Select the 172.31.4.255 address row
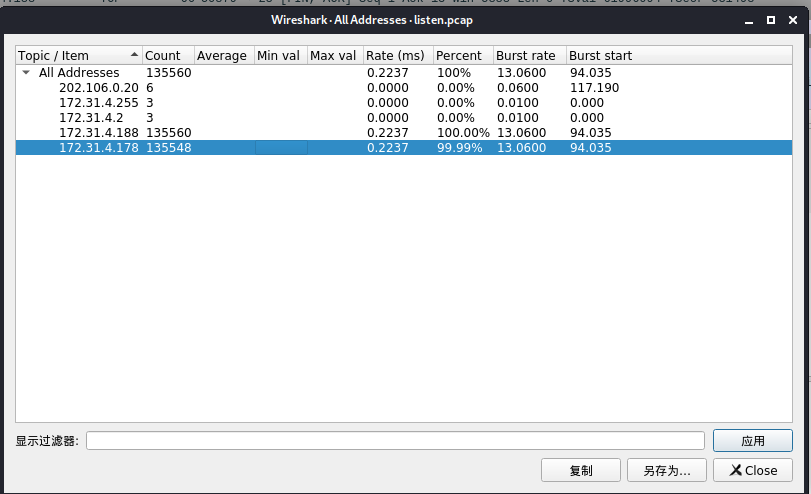This screenshot has height=494, width=811. click(403, 102)
